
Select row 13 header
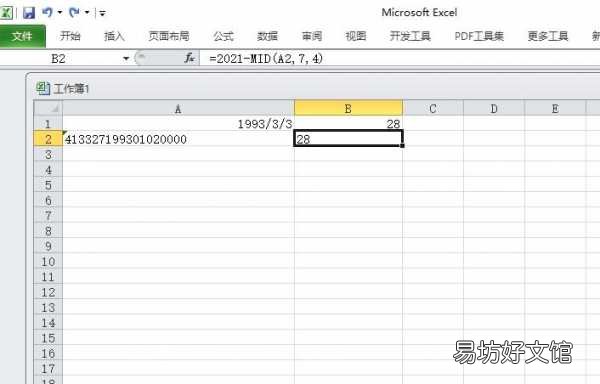[x=48, y=307]
